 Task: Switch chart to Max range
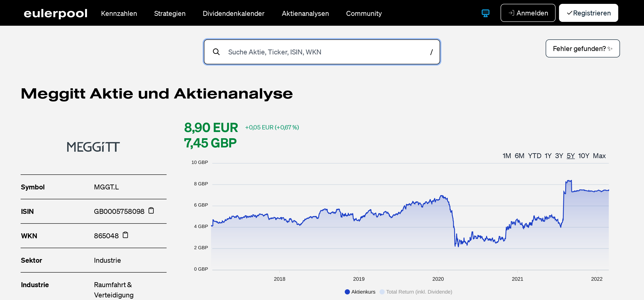pos(599,156)
